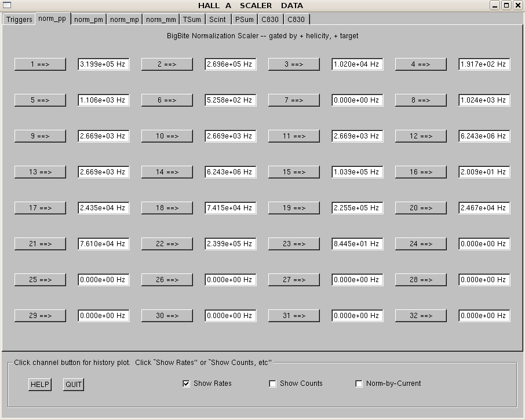Open the norm_pm tab
The height and width of the screenshot is (420, 525).
89,20
